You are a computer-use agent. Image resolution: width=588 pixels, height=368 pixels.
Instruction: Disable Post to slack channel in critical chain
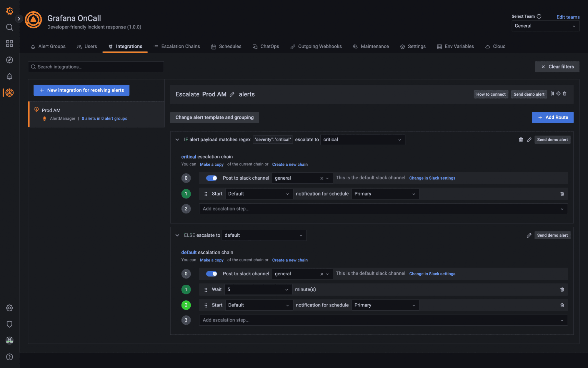(211, 178)
